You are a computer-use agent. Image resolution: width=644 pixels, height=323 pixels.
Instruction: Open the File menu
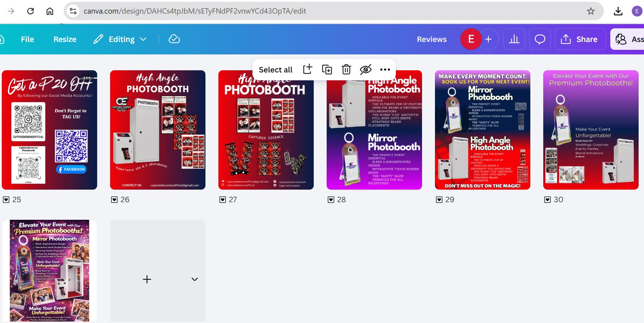click(x=28, y=39)
